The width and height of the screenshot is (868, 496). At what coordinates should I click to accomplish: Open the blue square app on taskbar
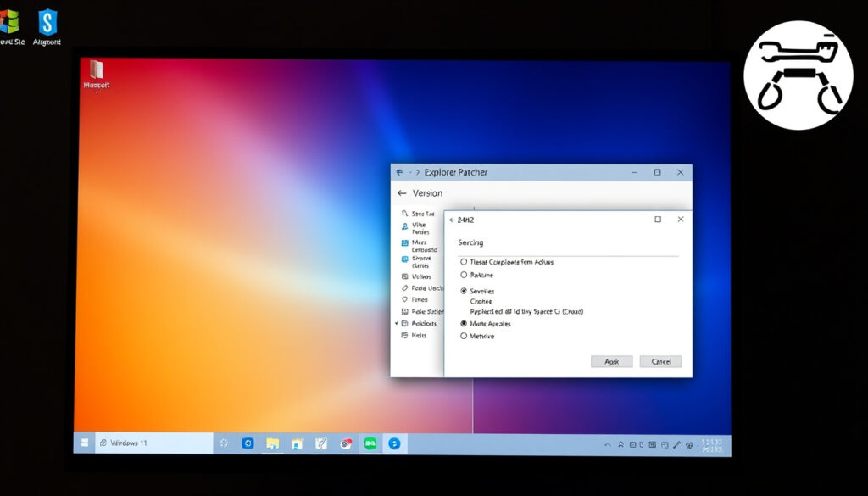coord(248,443)
